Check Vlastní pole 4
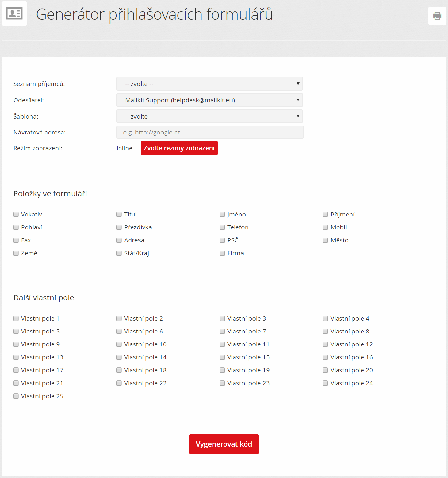This screenshot has width=448, height=478. [x=325, y=318]
